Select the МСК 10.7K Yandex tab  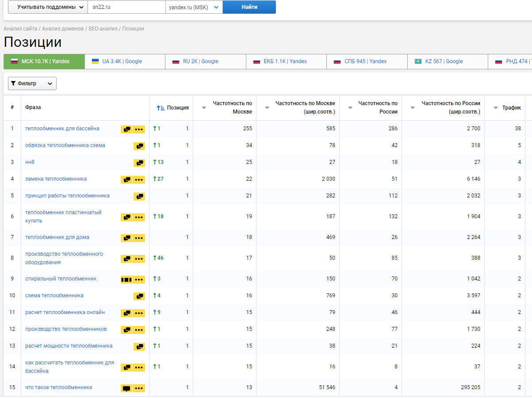pyautogui.click(x=44, y=61)
